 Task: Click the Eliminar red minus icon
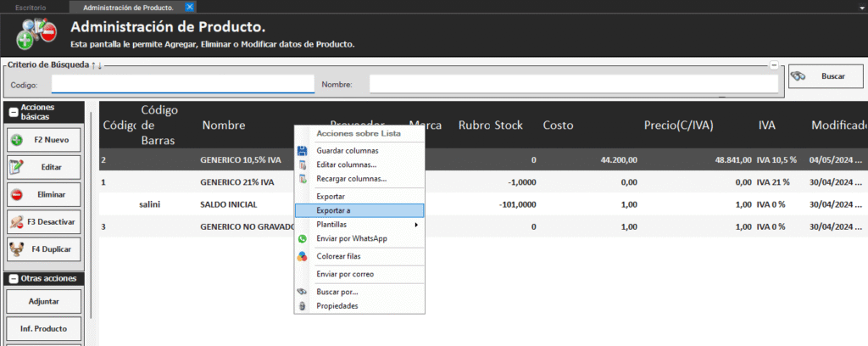pos(17,194)
